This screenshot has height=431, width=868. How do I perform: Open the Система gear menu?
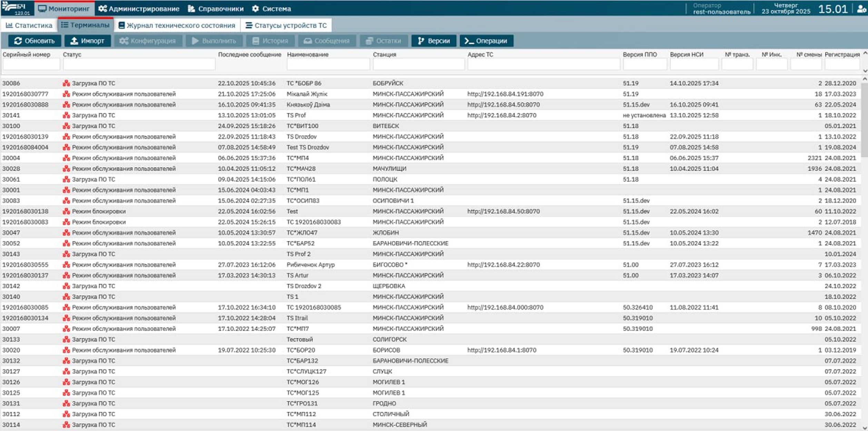coord(271,9)
